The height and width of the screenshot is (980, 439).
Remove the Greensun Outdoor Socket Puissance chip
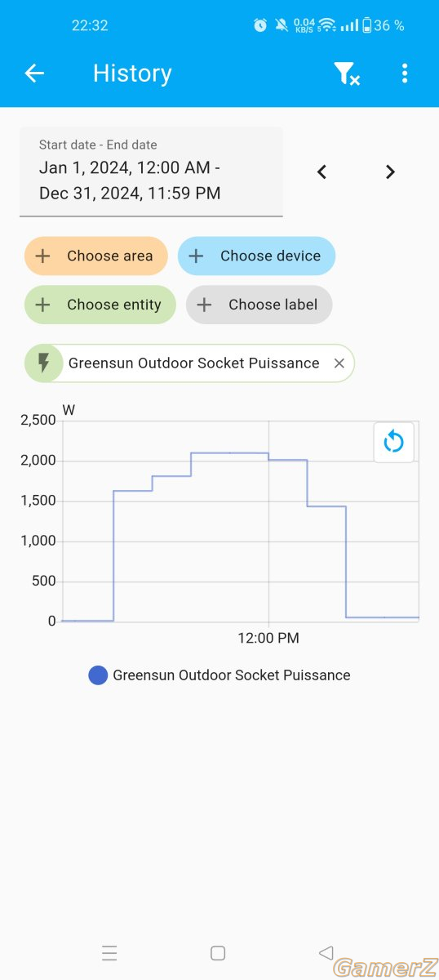coord(339,363)
